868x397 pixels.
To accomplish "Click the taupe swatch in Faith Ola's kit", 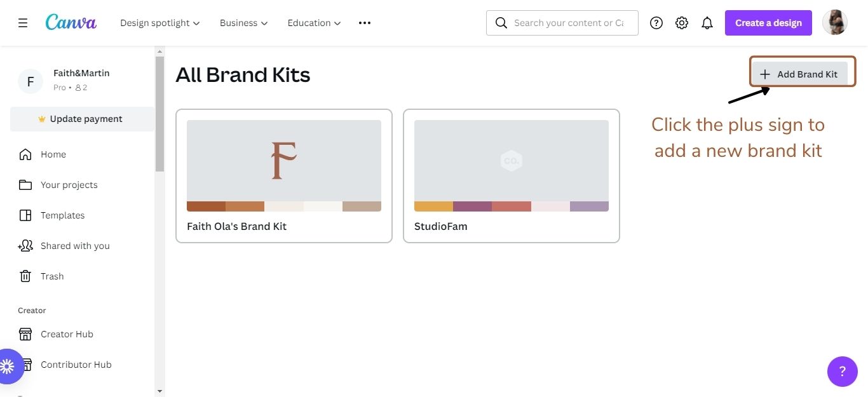I will click(362, 206).
